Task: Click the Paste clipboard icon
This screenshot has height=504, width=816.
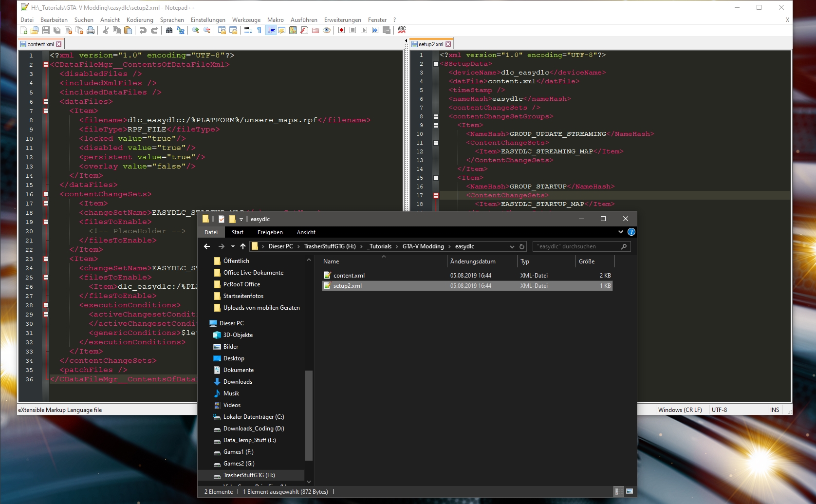Action: pos(128,30)
